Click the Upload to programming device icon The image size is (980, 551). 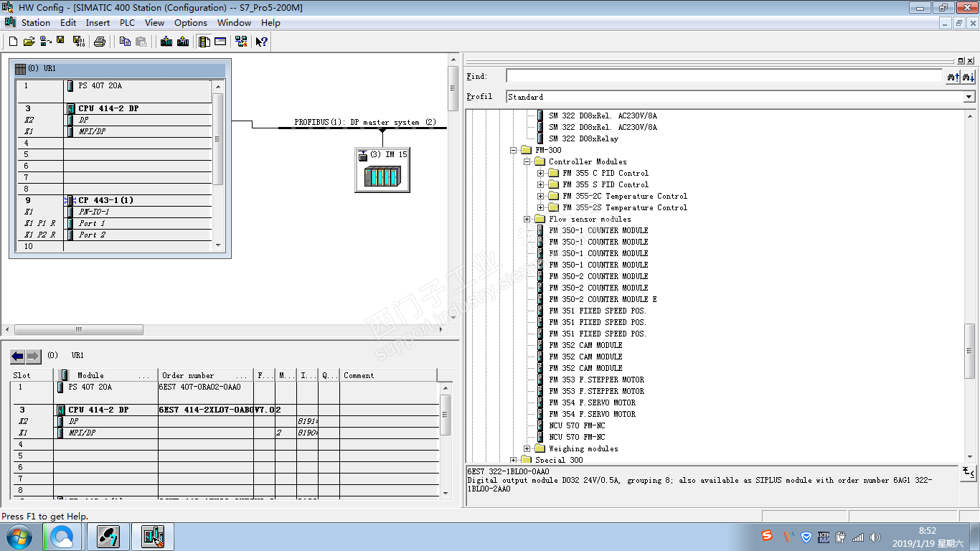click(x=183, y=42)
